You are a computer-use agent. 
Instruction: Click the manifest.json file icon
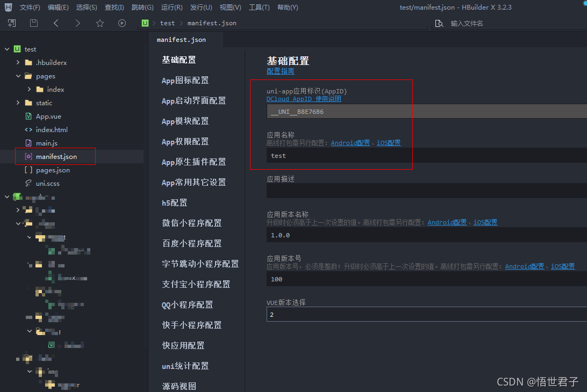(28, 157)
